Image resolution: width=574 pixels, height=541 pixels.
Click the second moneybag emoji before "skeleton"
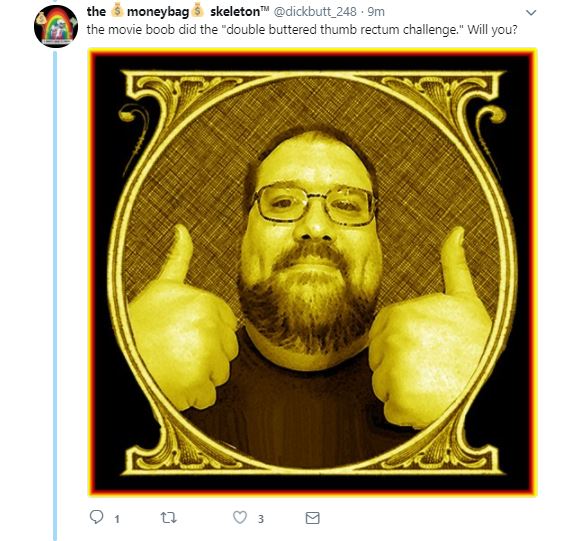197,11
